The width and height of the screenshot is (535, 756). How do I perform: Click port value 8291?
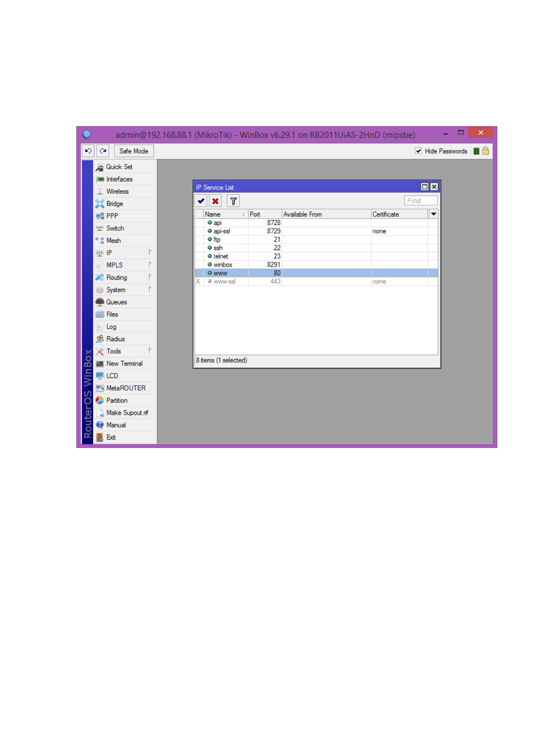point(274,265)
